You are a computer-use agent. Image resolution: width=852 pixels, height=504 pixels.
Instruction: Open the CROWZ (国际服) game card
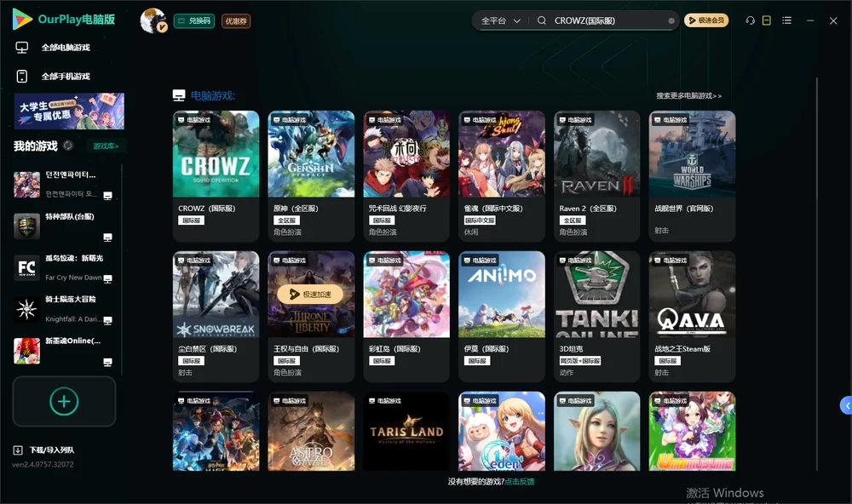216,176
